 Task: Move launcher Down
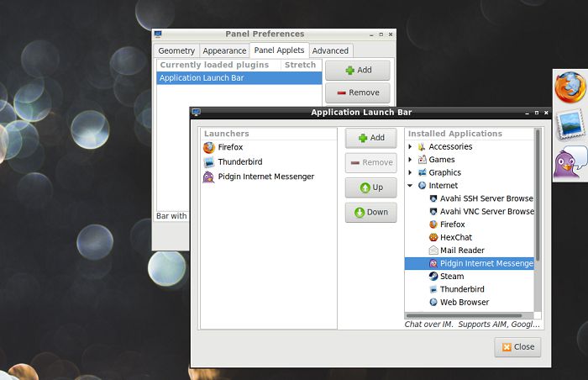(x=371, y=212)
